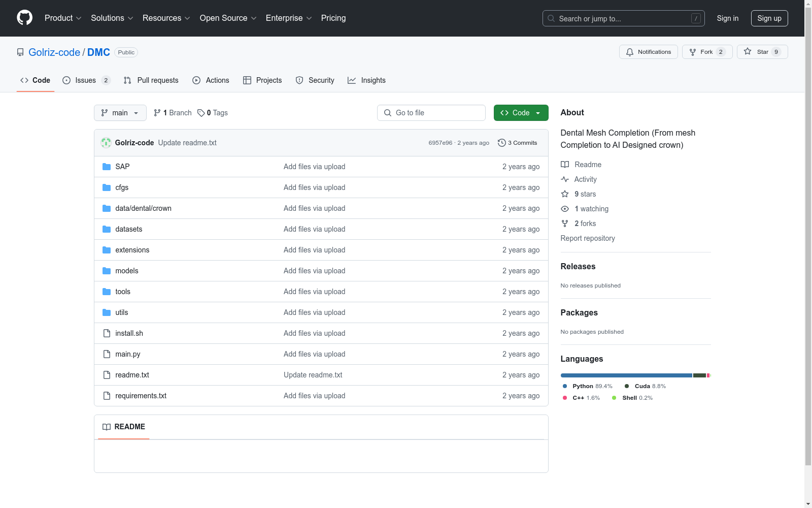Click the Sign up button

pos(769,18)
